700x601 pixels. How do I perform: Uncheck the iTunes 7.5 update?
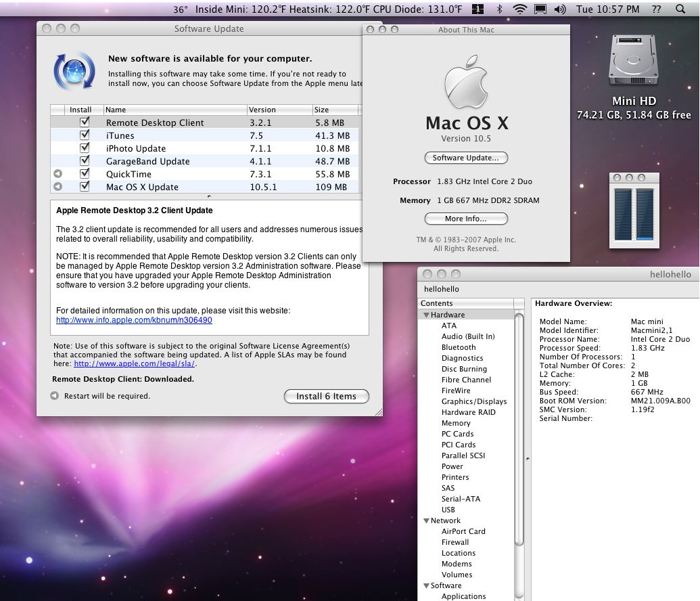[85, 135]
